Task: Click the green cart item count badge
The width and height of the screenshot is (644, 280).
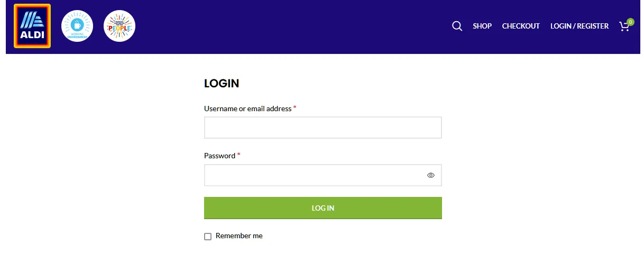Action: [630, 22]
